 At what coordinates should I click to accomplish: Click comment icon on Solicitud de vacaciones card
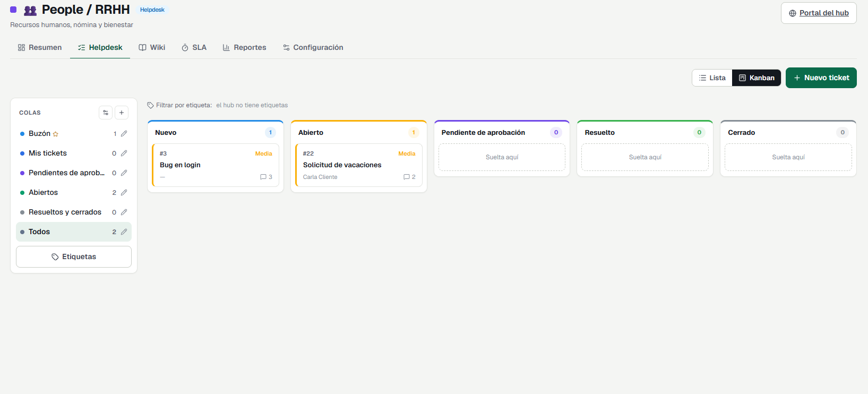click(x=407, y=177)
